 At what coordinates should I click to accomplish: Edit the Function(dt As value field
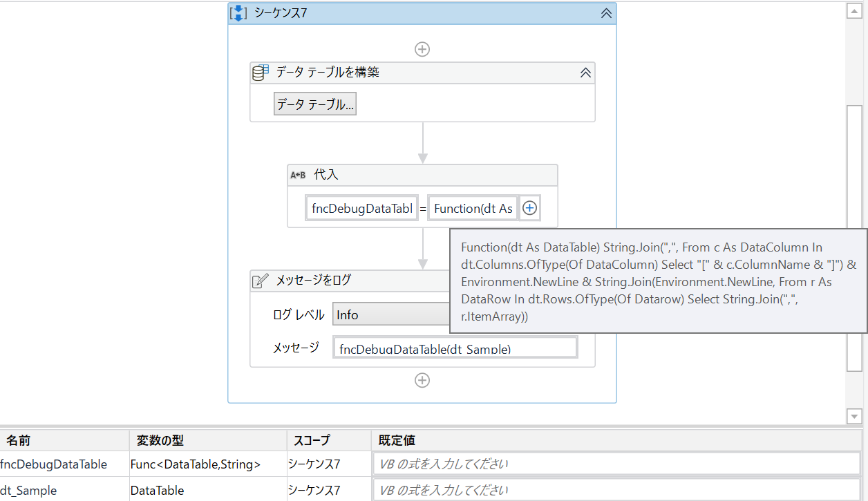(473, 208)
